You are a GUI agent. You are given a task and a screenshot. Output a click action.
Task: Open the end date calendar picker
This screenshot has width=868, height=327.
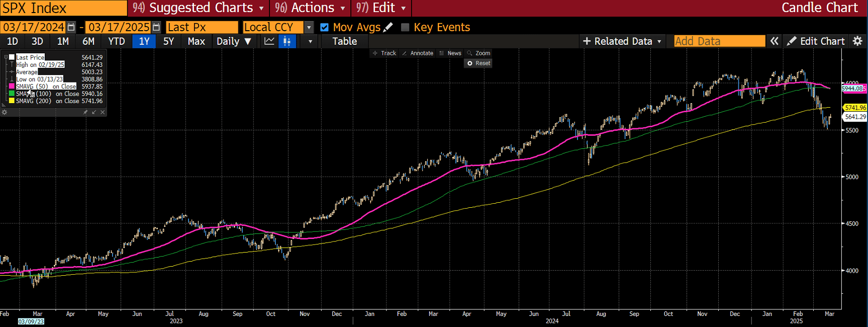156,27
